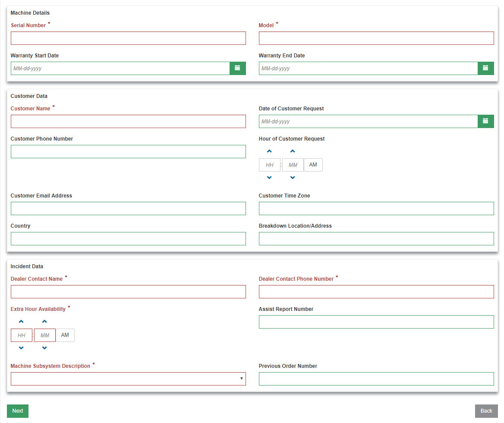
Task: Focus Previous Order Number field
Action: (376, 379)
